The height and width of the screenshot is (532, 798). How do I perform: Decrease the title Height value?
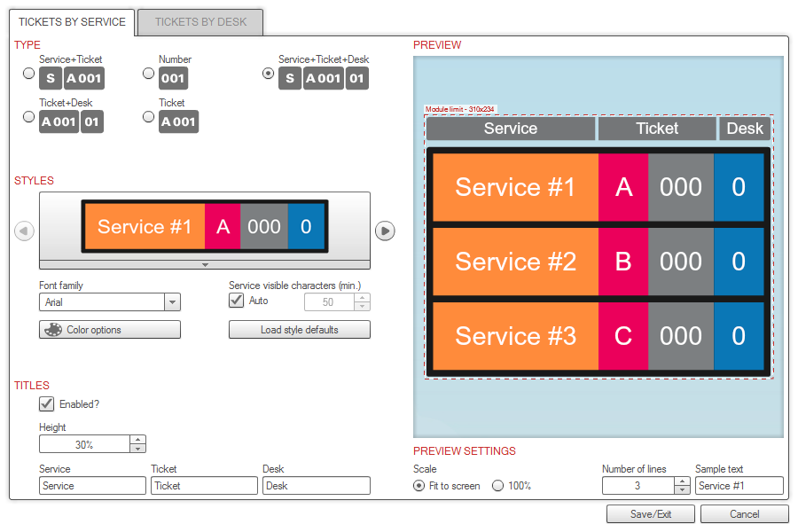click(138, 449)
